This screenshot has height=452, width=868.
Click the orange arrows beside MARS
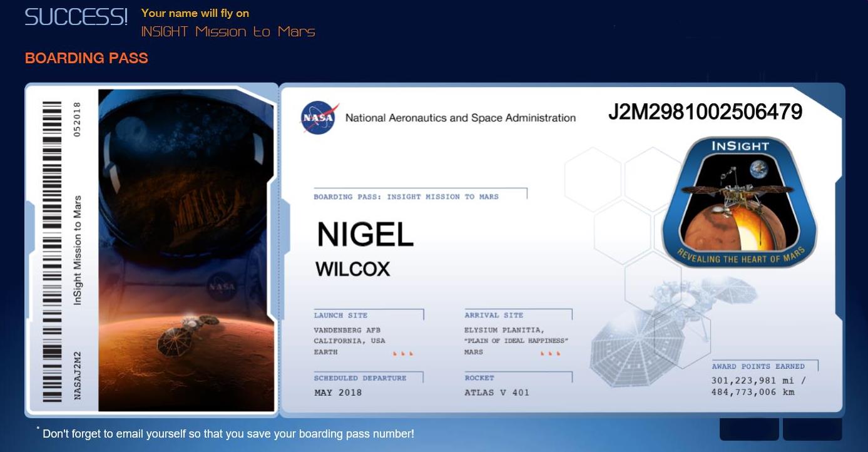pos(550,354)
